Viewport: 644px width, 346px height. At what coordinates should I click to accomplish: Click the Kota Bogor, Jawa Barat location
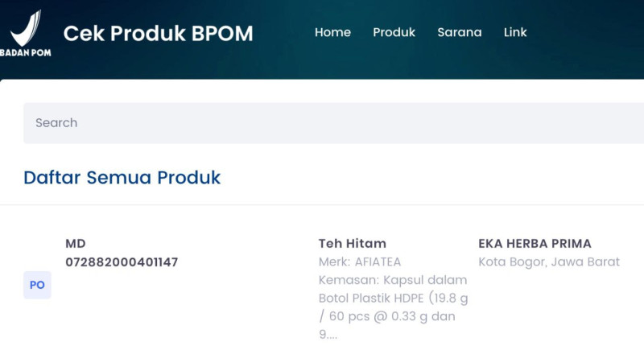click(549, 262)
